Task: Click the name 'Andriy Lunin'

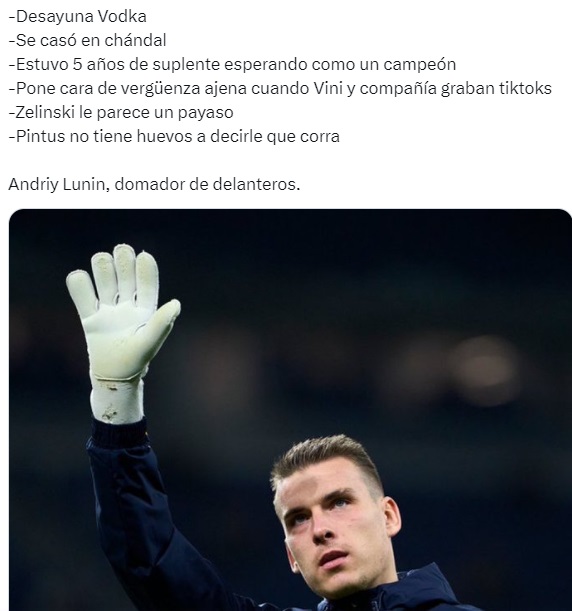Action: 56,184
